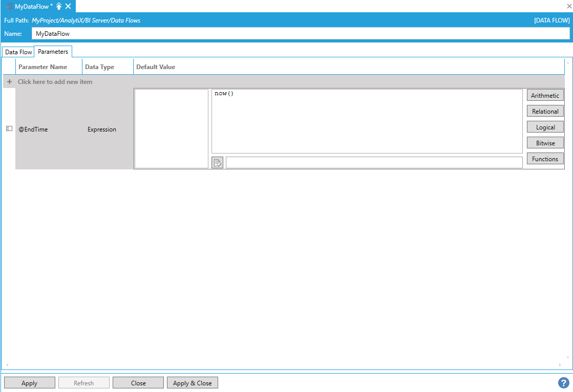Open the Functions list
Viewport: 573px width, 392px height.
545,159
